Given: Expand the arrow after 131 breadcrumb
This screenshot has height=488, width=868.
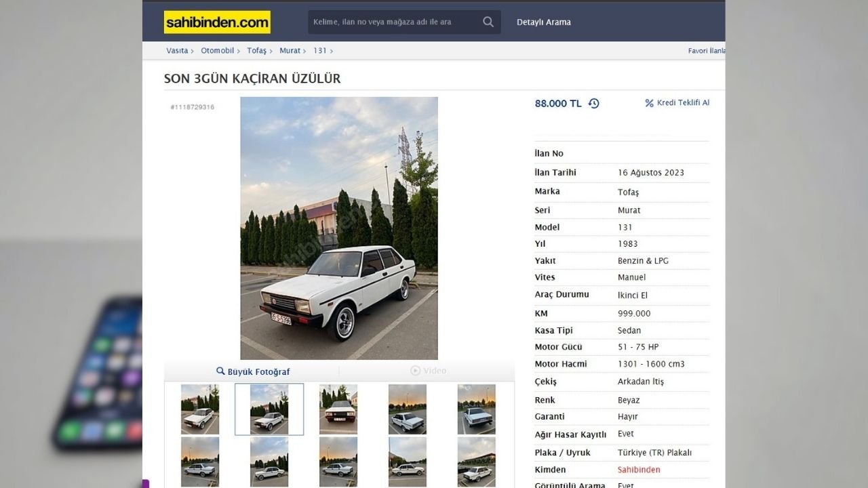Looking at the screenshot, I should point(331,51).
